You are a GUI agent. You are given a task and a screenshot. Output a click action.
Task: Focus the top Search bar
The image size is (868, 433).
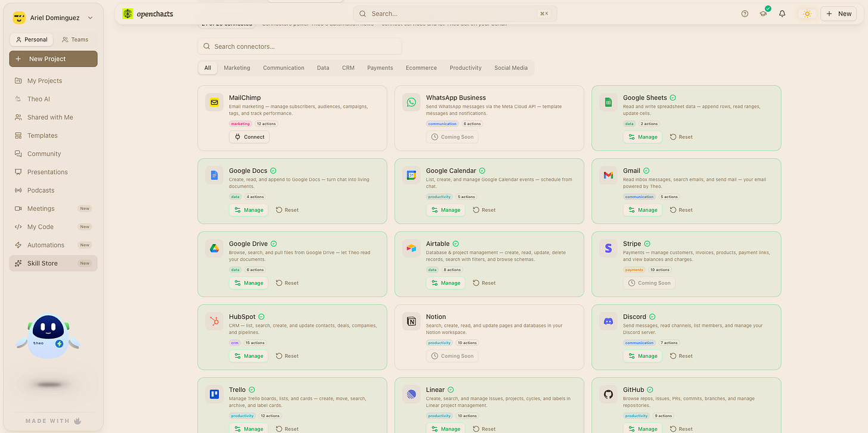coord(455,14)
